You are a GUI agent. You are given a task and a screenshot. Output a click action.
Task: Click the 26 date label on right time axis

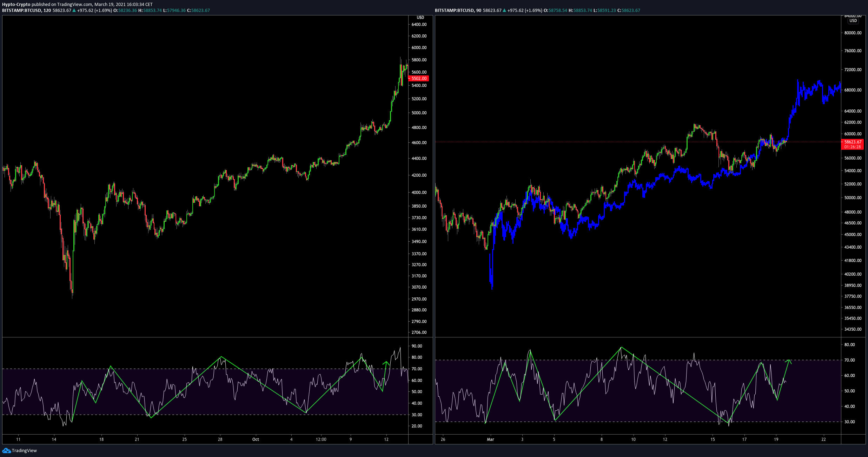(443, 439)
